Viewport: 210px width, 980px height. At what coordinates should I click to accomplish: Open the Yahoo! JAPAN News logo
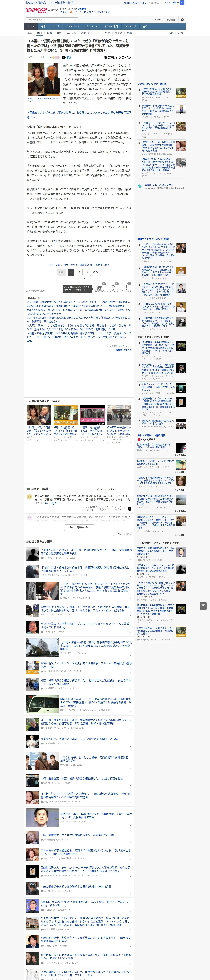tap(42, 10)
